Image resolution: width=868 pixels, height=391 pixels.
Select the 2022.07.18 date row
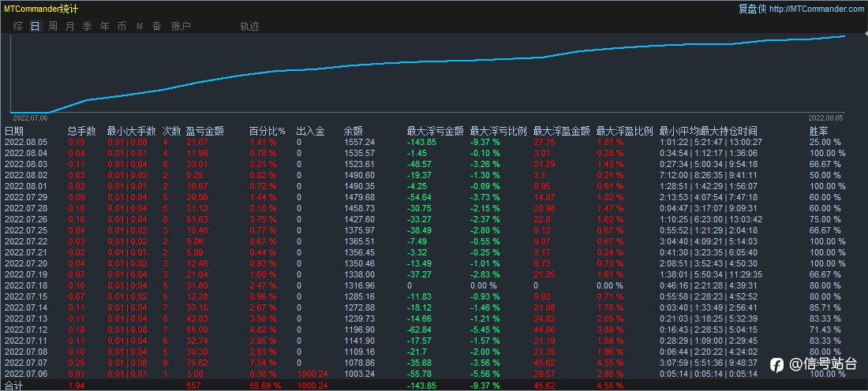pos(434,285)
